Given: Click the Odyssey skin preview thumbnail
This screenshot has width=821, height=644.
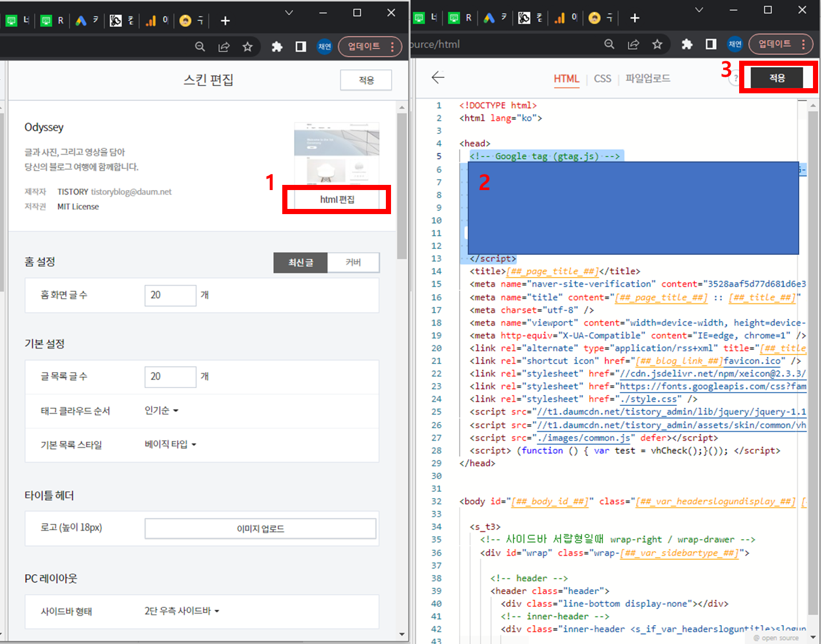Looking at the screenshot, I should pyautogui.click(x=337, y=155).
